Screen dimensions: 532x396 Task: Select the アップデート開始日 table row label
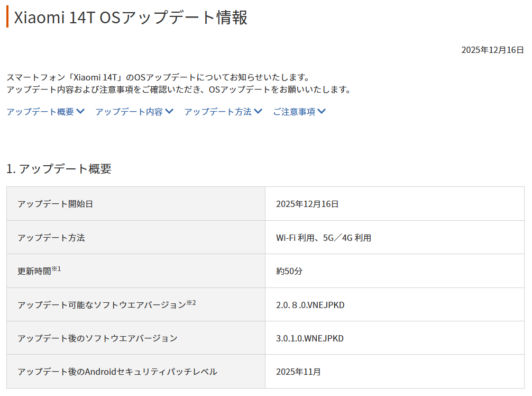(x=55, y=204)
